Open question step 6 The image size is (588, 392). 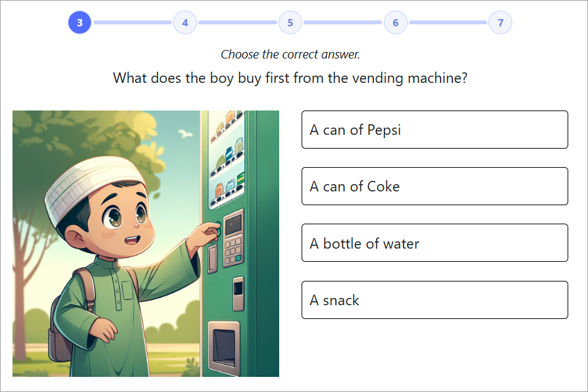pos(395,22)
